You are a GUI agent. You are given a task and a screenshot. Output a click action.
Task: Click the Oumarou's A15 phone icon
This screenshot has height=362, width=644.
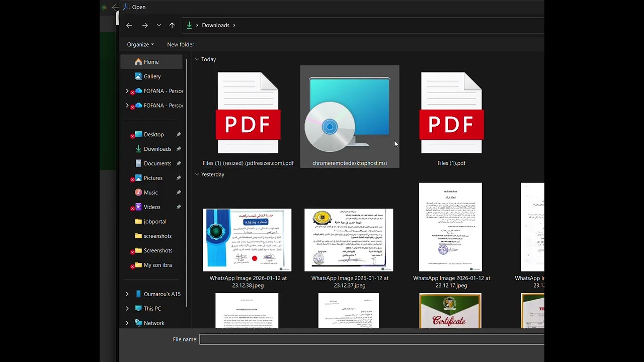(138, 294)
